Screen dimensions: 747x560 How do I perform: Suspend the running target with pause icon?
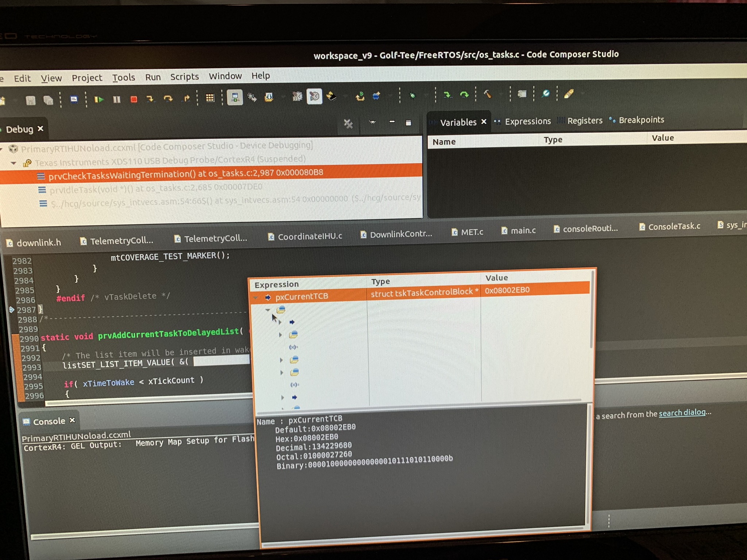pyautogui.click(x=117, y=99)
